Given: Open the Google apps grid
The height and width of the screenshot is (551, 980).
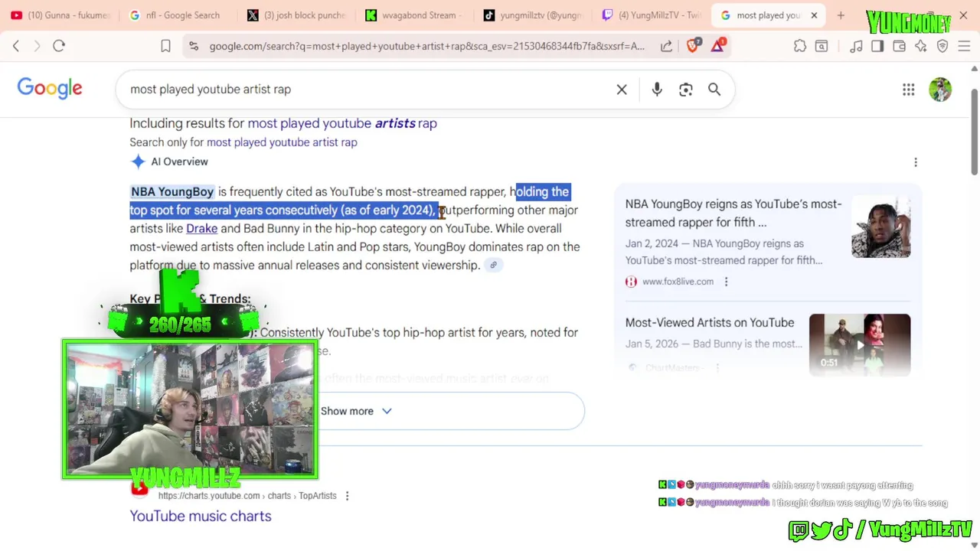Looking at the screenshot, I should coord(909,90).
